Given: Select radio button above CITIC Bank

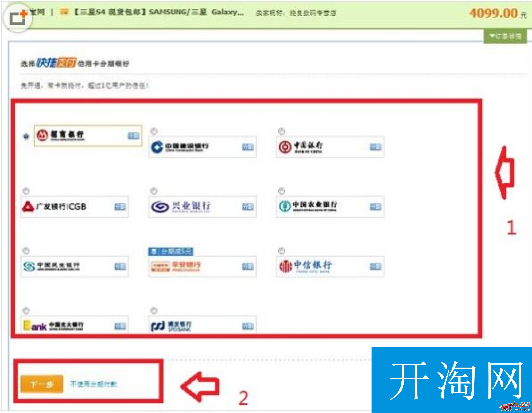Looking at the screenshot, I should (x=281, y=251).
